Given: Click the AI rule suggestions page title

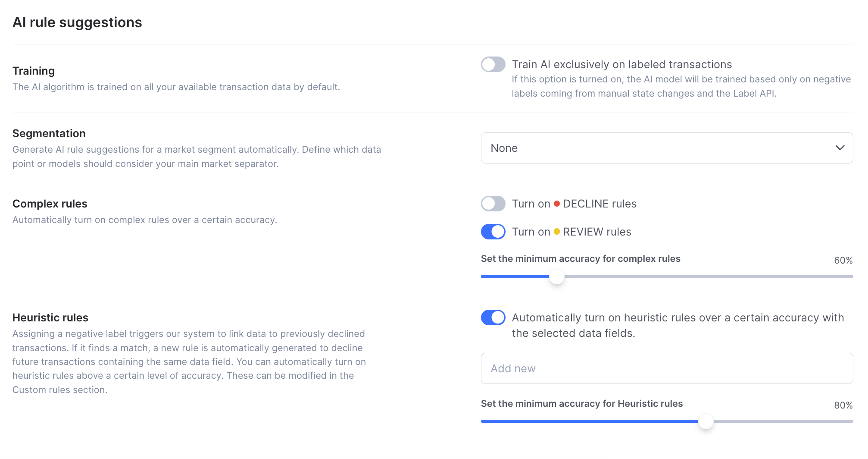Looking at the screenshot, I should coord(77,22).
